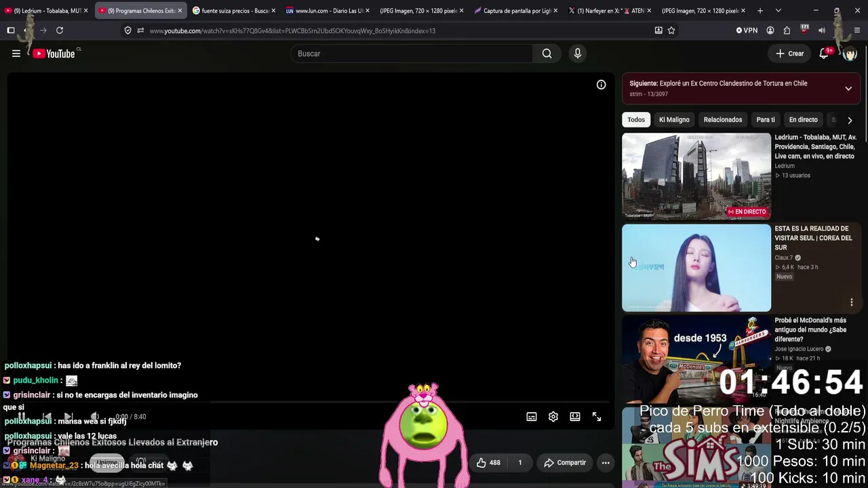Screen dimensions: 868x488
Task: Show the tab list dropdown
Action: pyautogui.click(x=778, y=11)
